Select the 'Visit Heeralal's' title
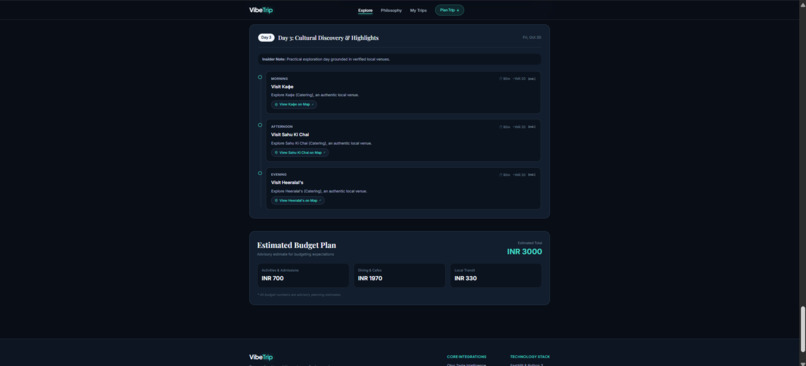Image resolution: width=806 pixels, height=366 pixels. [x=287, y=182]
